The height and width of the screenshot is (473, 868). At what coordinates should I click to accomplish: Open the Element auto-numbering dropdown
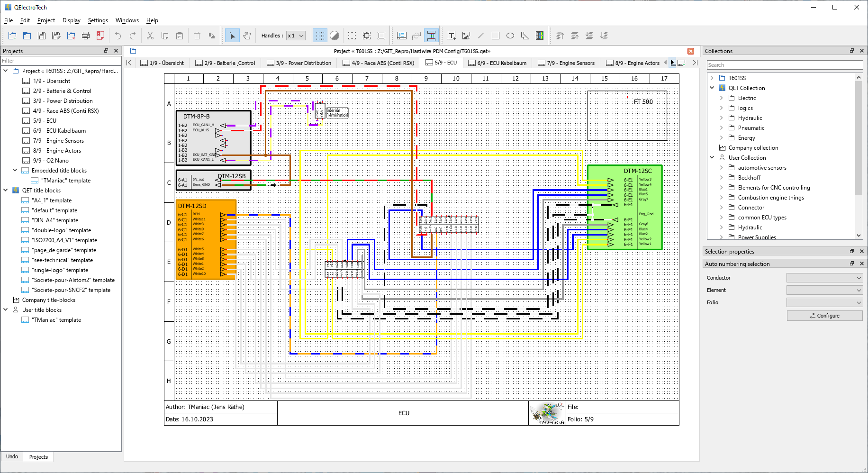824,290
